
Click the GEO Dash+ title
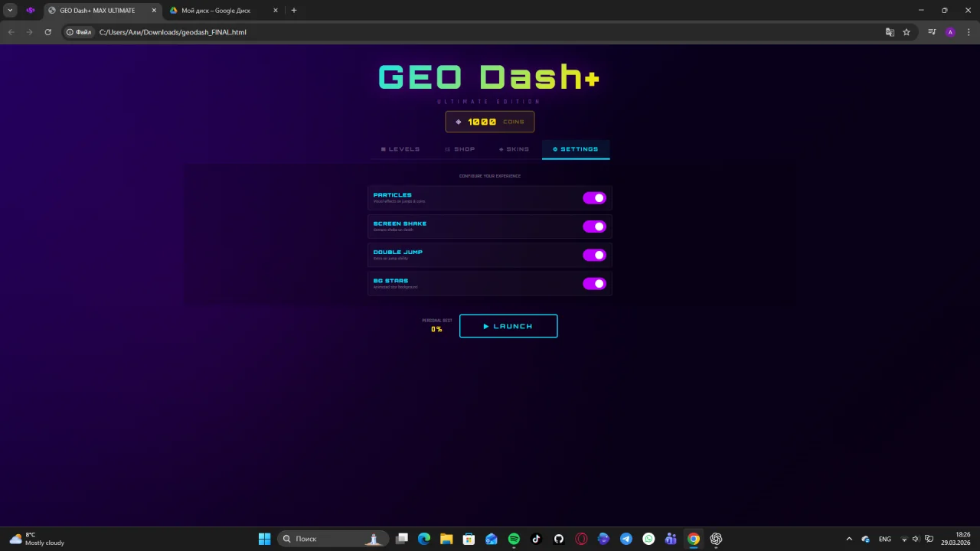click(489, 77)
